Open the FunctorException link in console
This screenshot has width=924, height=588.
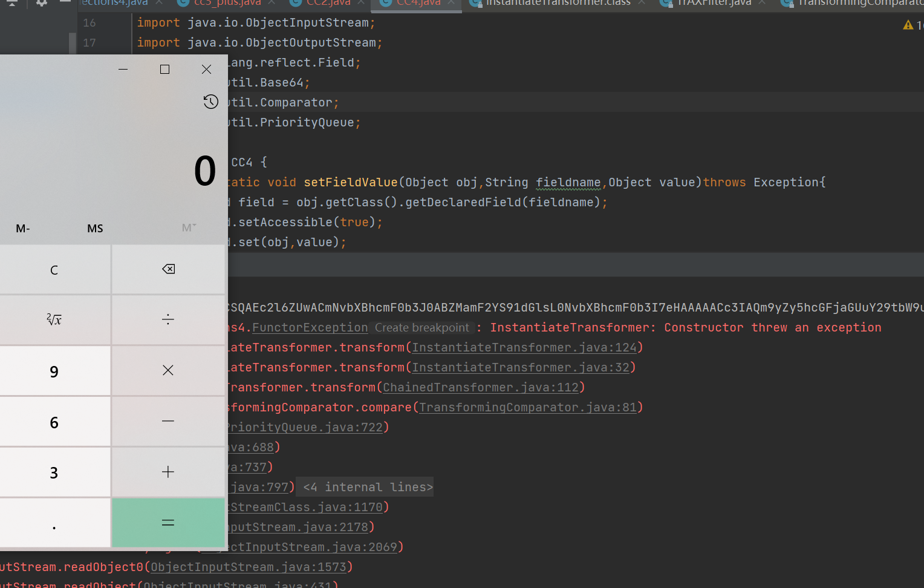coord(310,327)
